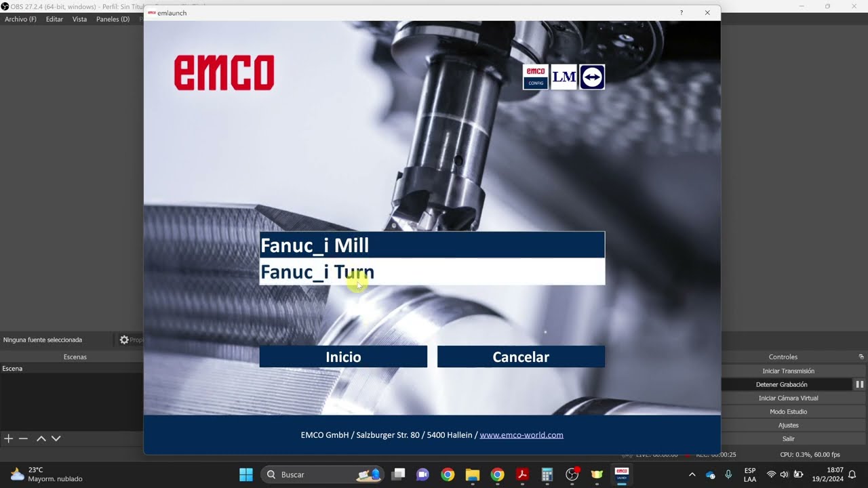The width and height of the screenshot is (868, 488).
Task: Open the Paneles menu in OBS
Action: point(113,19)
